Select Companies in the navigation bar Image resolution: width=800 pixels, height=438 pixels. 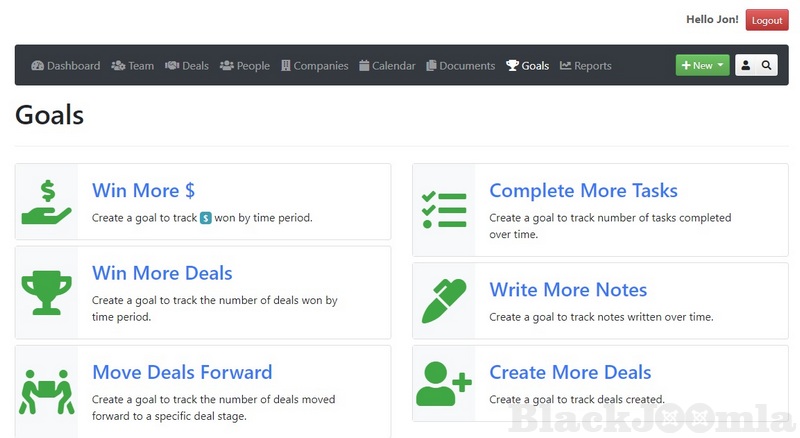pos(315,66)
